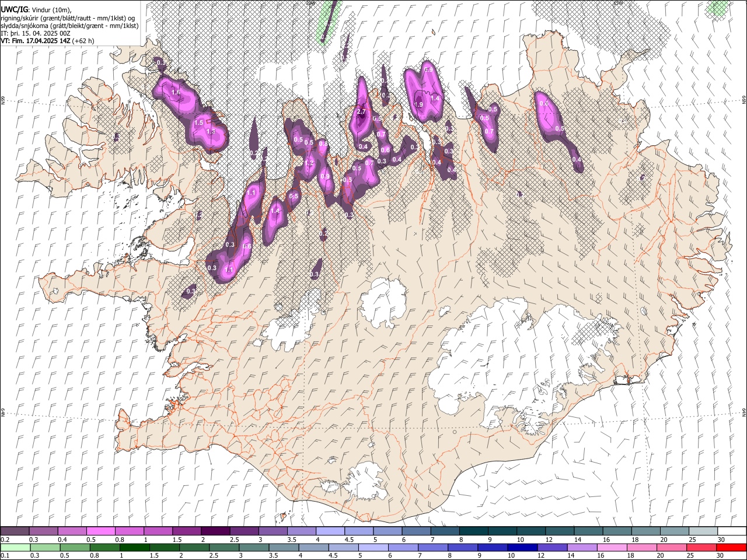The width and height of the screenshot is (747, 560).
Task: Click the "VT: Fim. 17.04.2025 14Z (+62 h)" line
Action: click(x=48, y=41)
